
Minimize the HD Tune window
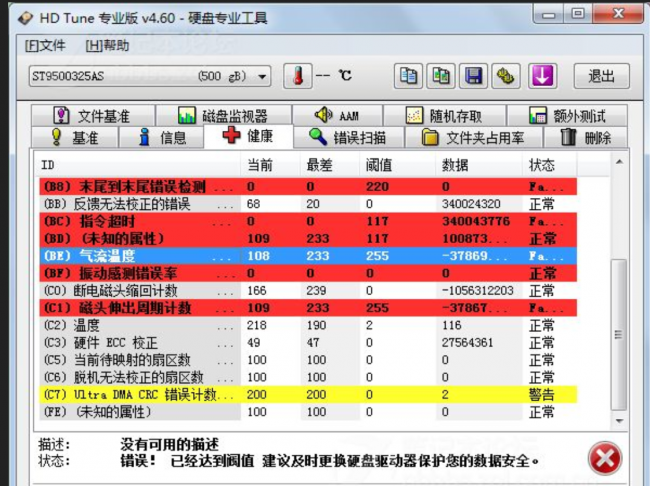pyautogui.click(x=549, y=15)
